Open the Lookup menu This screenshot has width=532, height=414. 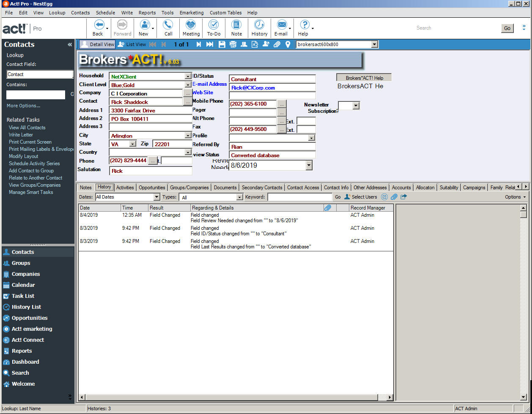(x=57, y=13)
